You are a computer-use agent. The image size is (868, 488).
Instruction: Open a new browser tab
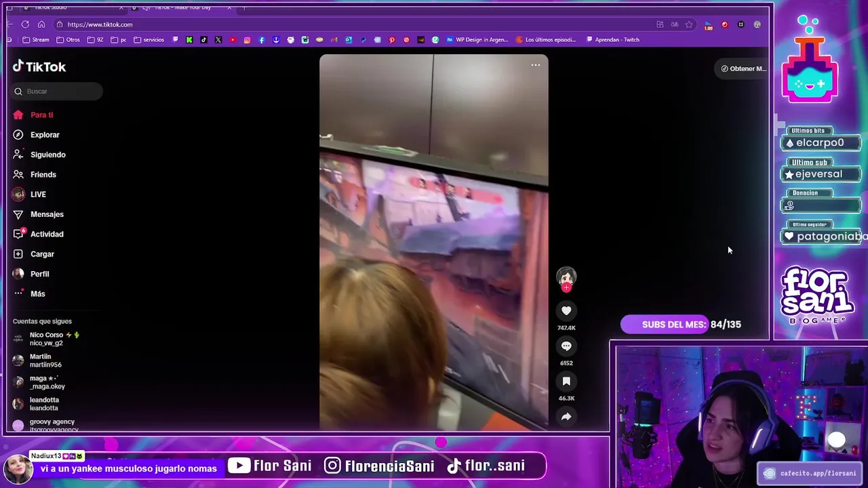pos(244,7)
